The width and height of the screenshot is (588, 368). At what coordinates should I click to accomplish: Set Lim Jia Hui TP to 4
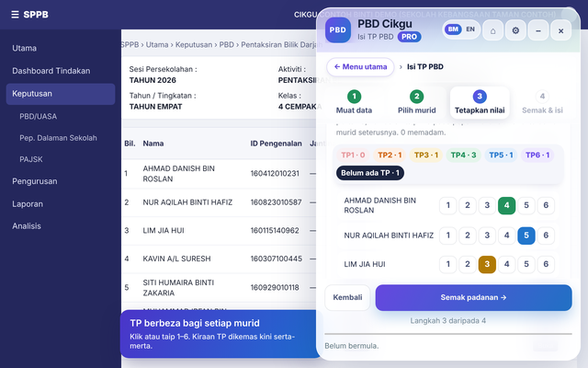[x=506, y=264]
